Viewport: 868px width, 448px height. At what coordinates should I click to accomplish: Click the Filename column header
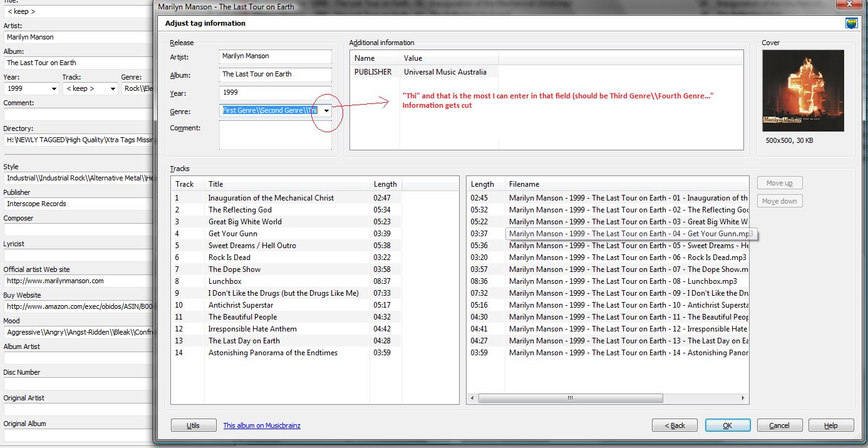coord(627,184)
